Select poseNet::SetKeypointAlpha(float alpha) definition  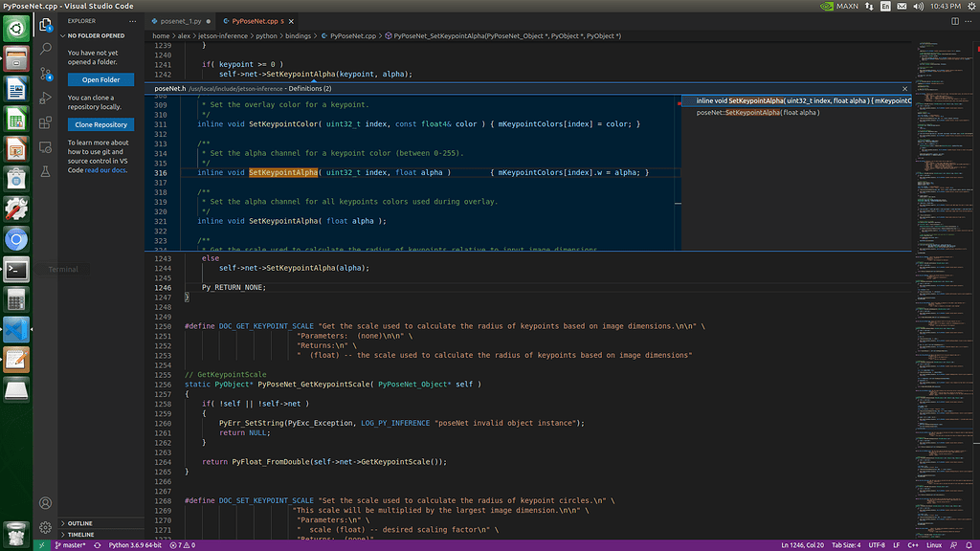(758, 113)
